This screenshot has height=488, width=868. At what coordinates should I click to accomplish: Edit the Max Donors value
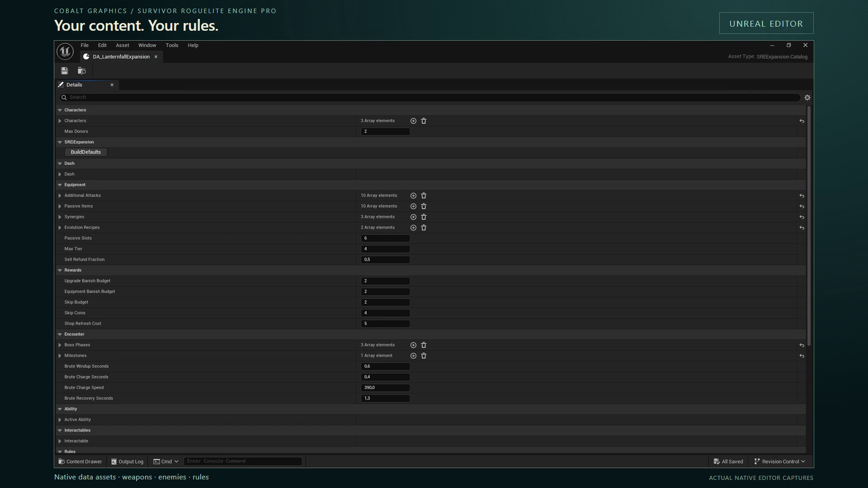coord(385,131)
